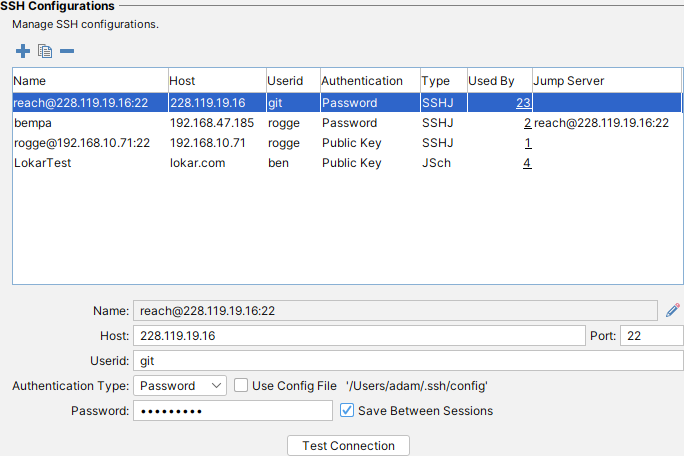Screen dimensions: 684x456
Task: Open the Used By link showing 23
Action: pos(523,102)
